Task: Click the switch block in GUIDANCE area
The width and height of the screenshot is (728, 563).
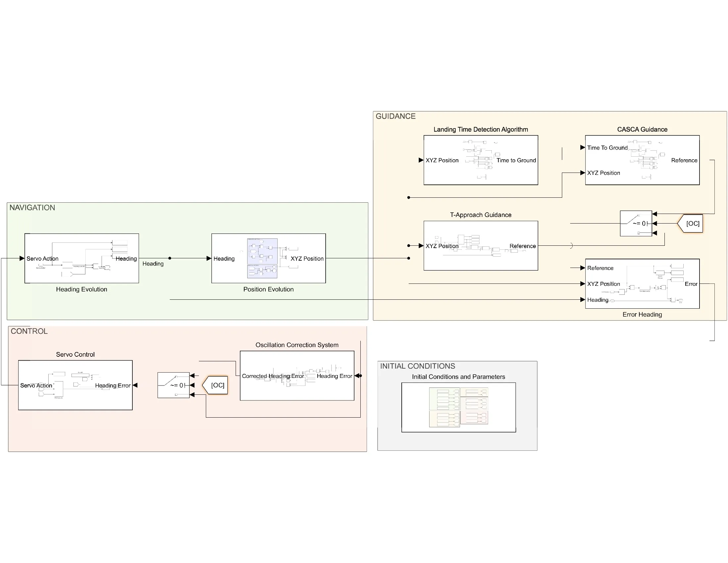Action: pyautogui.click(x=636, y=224)
